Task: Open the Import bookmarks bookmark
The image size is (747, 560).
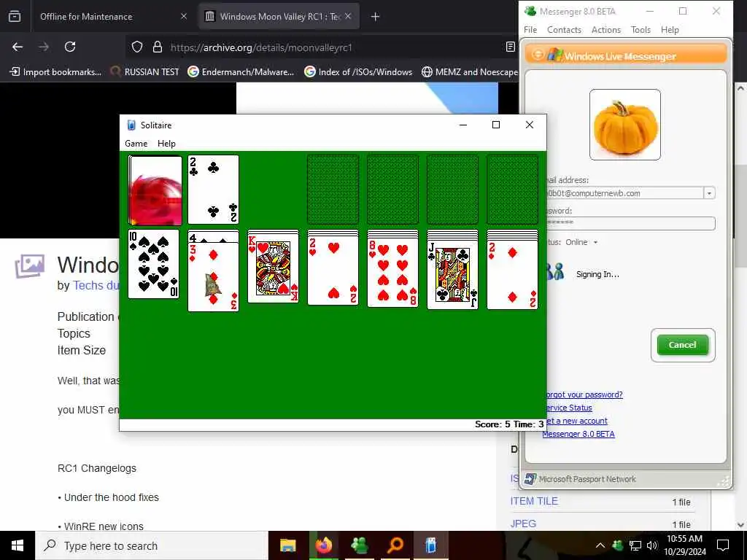Action: point(55,72)
